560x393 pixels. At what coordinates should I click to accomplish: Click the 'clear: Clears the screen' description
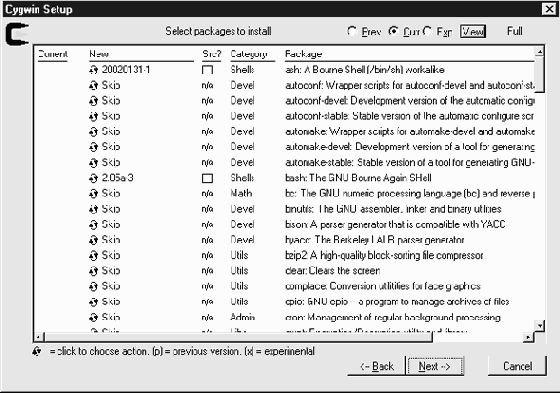tap(332, 271)
